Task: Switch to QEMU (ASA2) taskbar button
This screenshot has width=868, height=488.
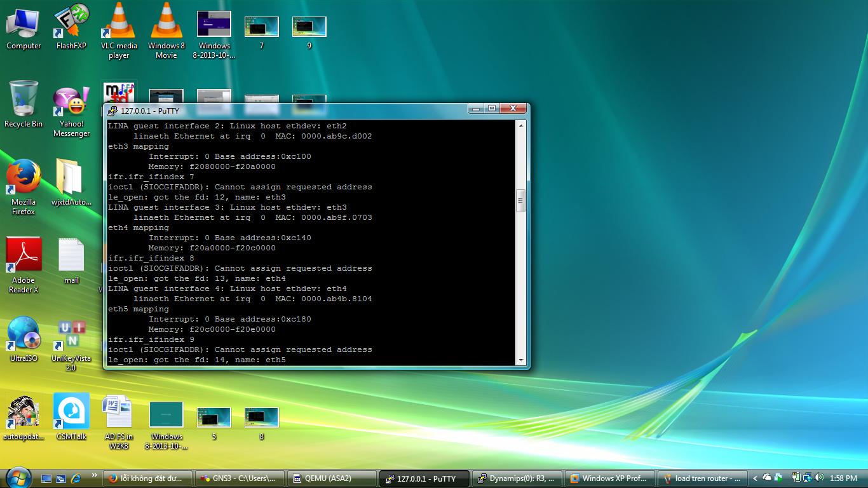Action: pyautogui.click(x=329, y=478)
